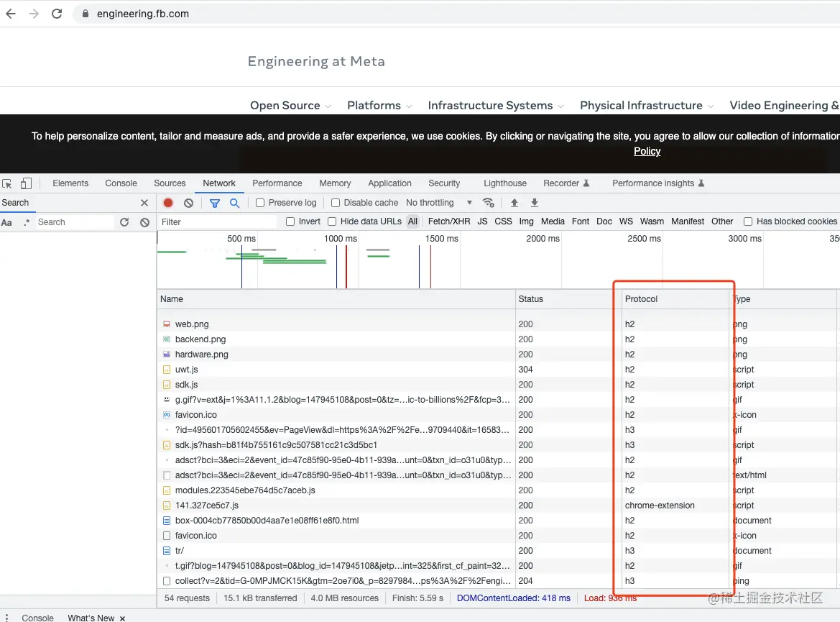Filter requests by Font type
Screen dimensions: 840x622
click(580, 221)
